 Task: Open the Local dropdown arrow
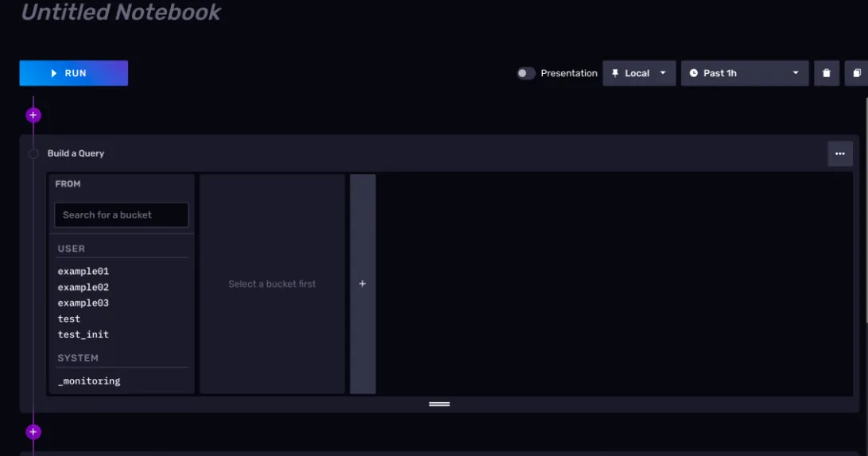663,73
